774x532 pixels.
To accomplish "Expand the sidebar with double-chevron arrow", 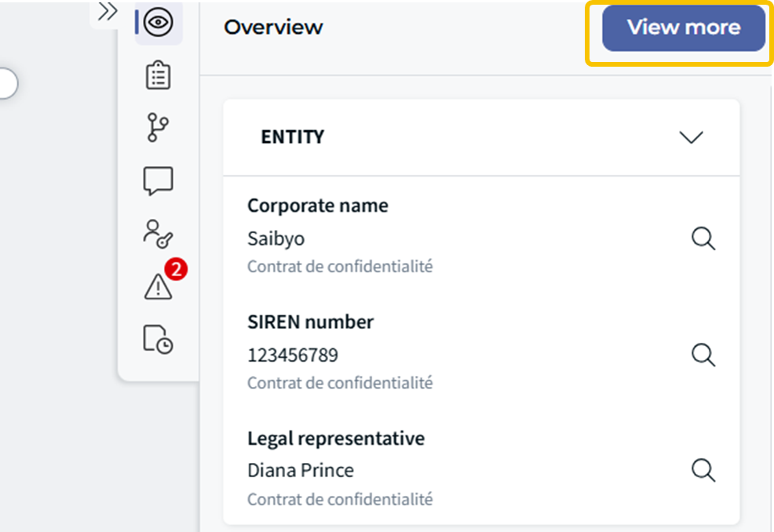I will (x=108, y=11).
